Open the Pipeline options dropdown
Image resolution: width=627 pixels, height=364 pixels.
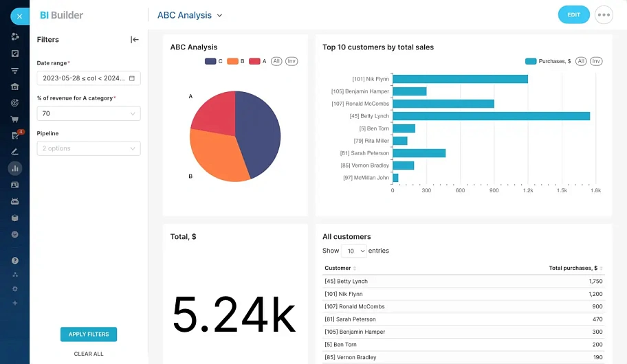pyautogui.click(x=89, y=148)
